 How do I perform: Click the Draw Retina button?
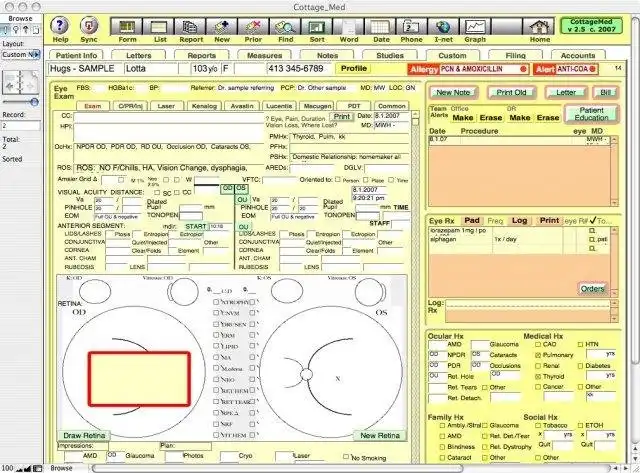(x=84, y=435)
